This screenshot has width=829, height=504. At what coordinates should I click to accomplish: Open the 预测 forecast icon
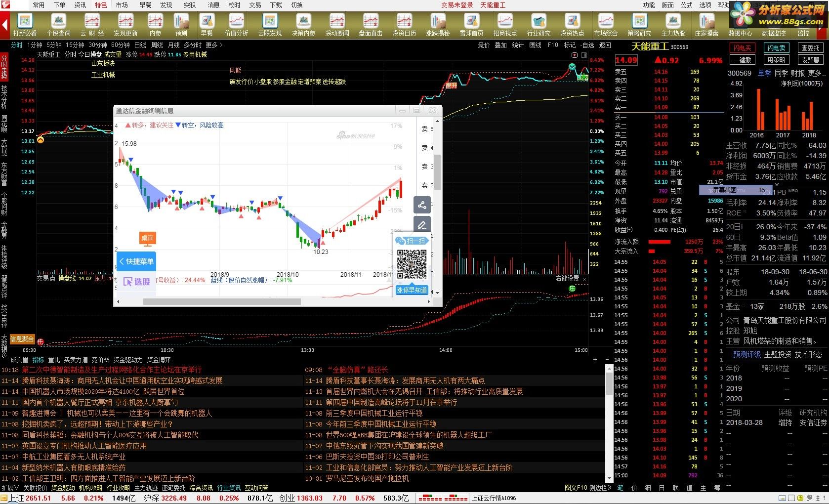(181, 25)
